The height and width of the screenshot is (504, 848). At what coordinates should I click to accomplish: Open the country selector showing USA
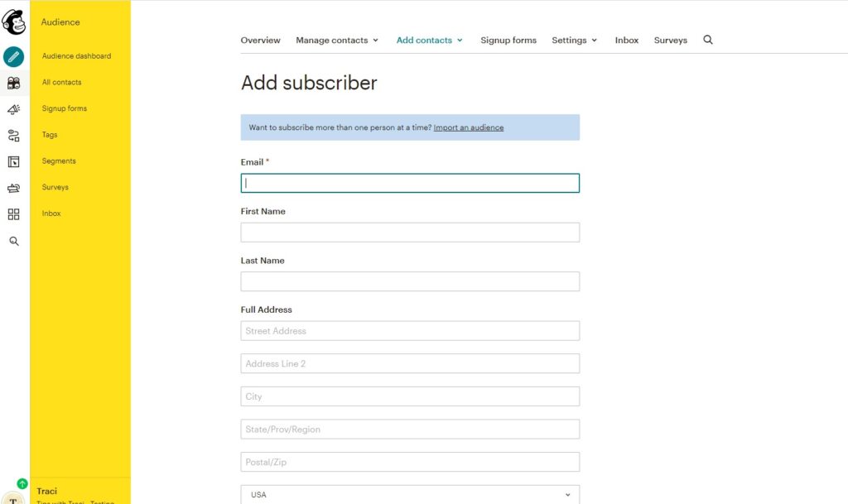click(x=409, y=494)
